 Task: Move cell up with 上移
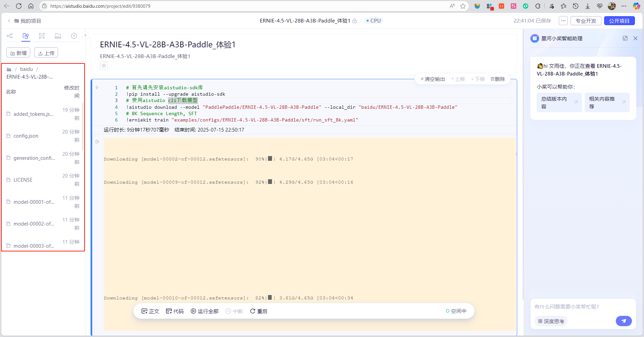click(x=458, y=79)
